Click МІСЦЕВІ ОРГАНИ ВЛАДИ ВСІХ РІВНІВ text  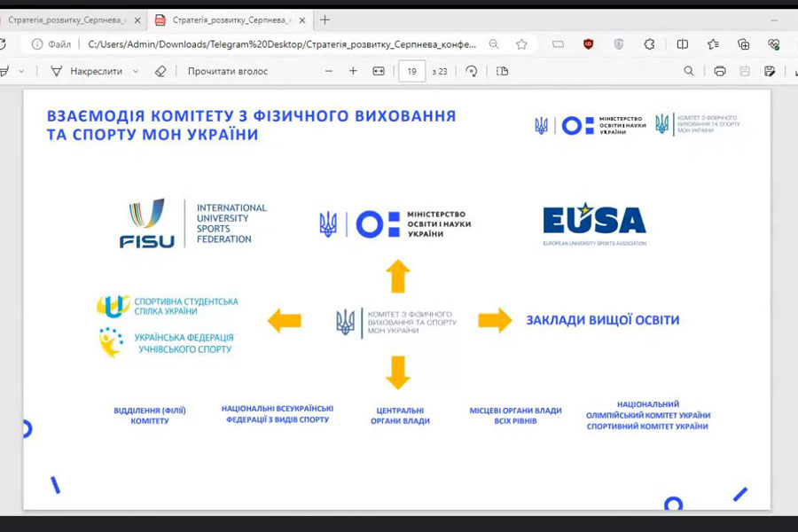point(515,416)
